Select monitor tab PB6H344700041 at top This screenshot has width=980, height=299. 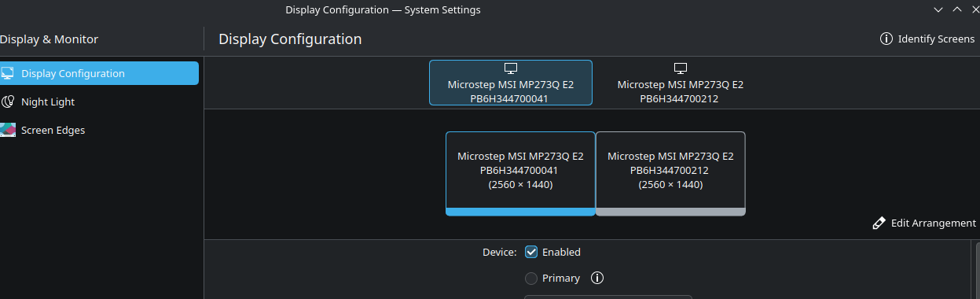(x=511, y=83)
